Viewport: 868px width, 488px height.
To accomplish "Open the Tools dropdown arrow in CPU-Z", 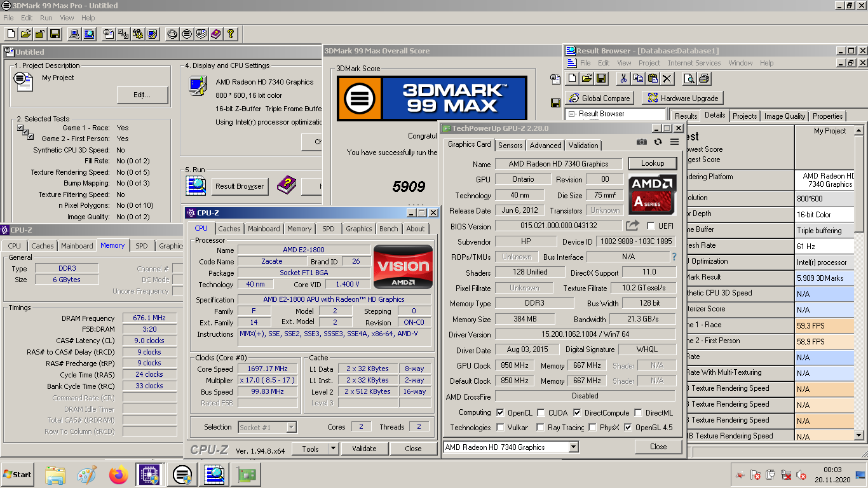I will [x=333, y=449].
